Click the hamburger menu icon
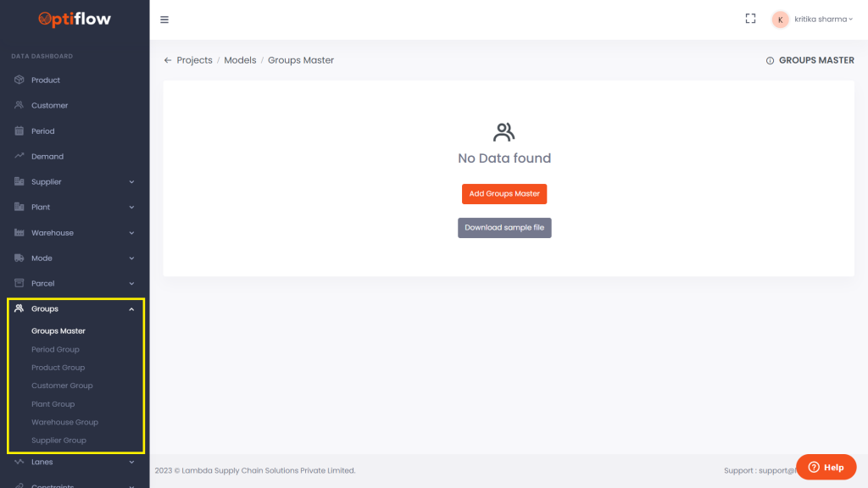Image resolution: width=868 pixels, height=488 pixels. [x=164, y=19]
